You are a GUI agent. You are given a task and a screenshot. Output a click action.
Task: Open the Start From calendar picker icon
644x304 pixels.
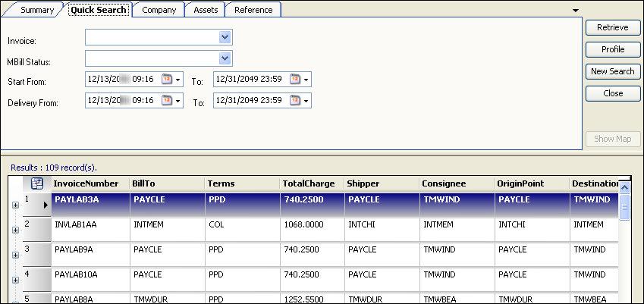[167, 79]
